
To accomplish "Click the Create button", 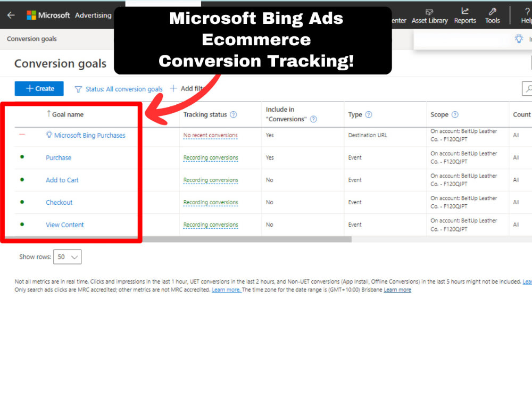I will (x=39, y=88).
